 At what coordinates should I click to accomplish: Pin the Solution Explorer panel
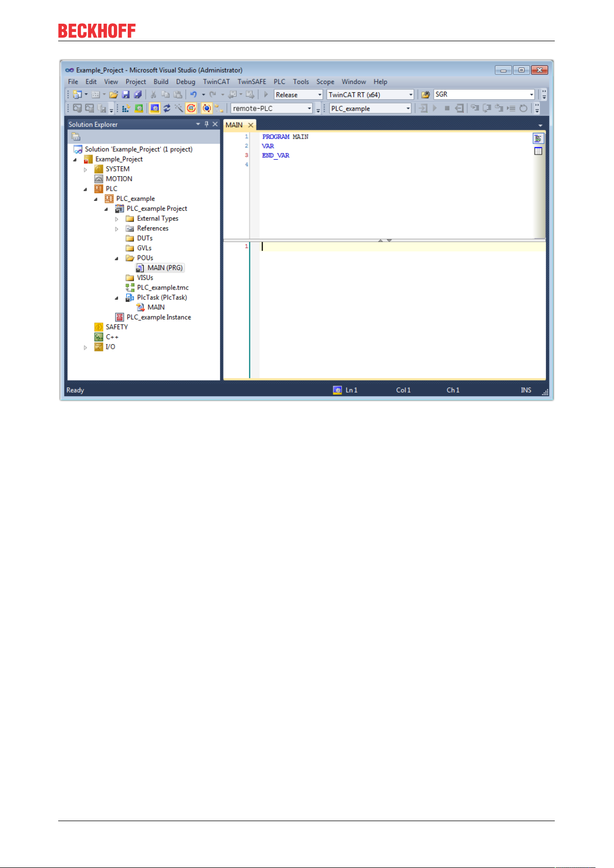[207, 124]
